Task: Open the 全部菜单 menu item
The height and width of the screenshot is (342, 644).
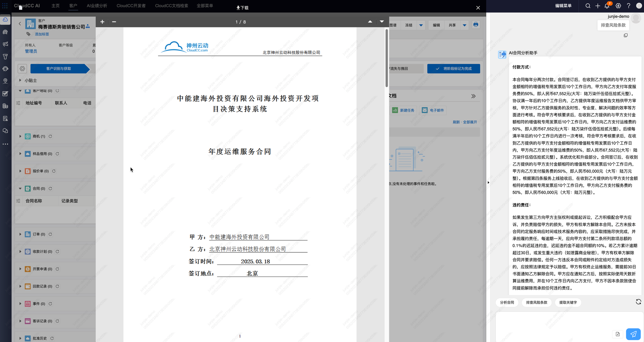Action: click(205, 6)
